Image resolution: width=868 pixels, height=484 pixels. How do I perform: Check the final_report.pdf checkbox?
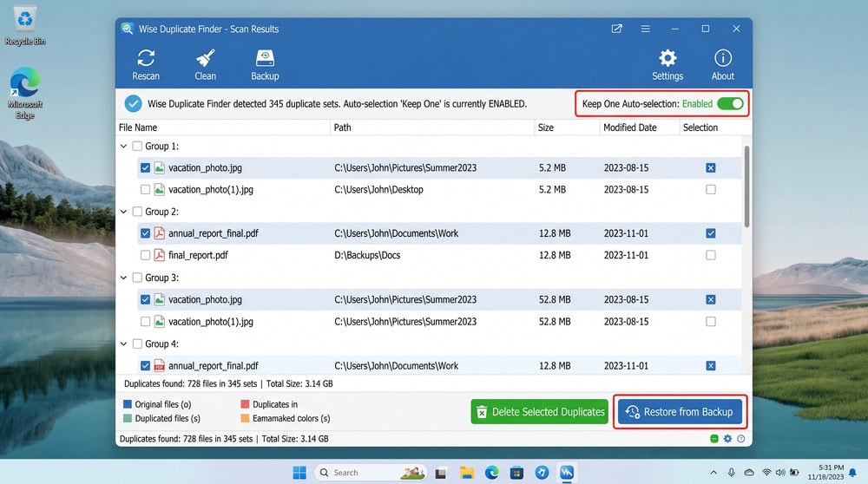(x=145, y=255)
